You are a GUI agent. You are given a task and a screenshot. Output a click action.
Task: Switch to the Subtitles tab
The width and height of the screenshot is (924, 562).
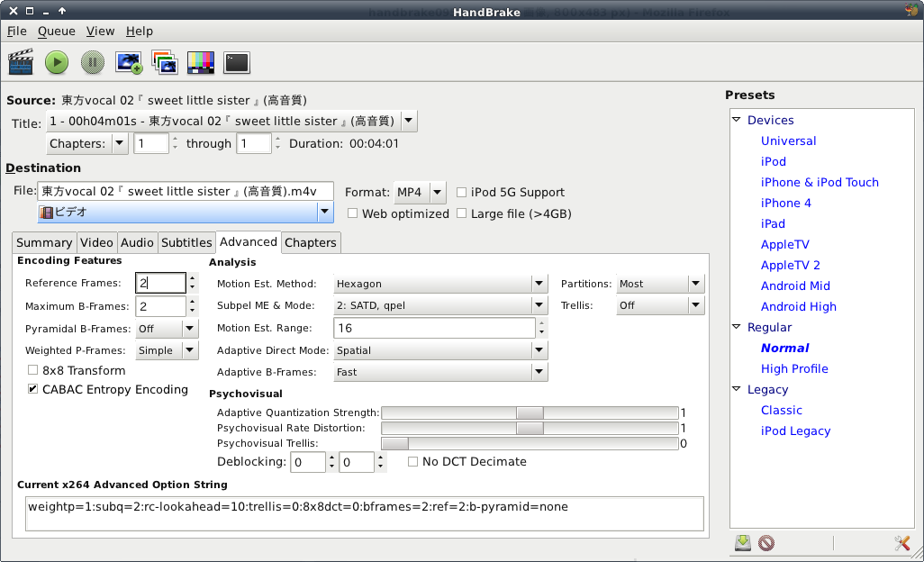click(x=186, y=242)
